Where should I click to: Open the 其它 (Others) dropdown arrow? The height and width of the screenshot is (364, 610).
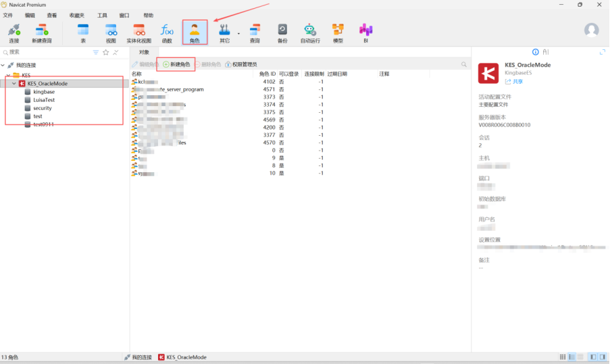[238, 33]
